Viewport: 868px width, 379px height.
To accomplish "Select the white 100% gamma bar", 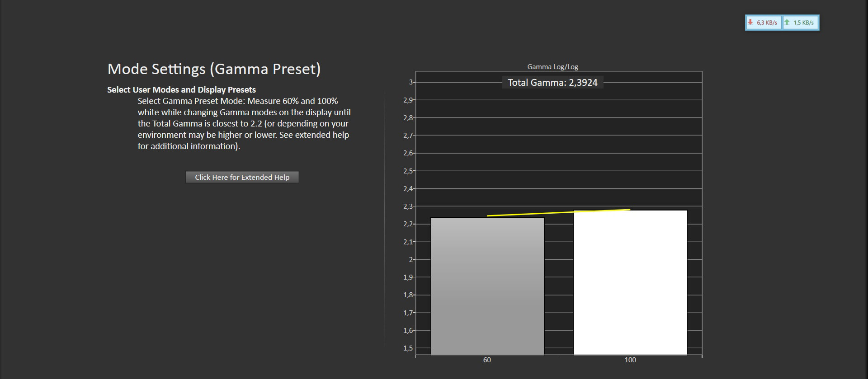I will [630, 282].
